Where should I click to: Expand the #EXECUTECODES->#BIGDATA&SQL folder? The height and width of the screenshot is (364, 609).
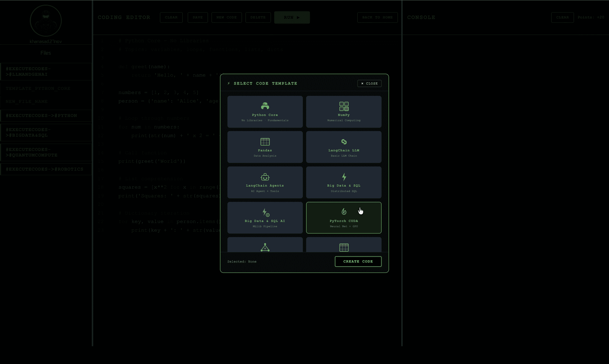click(x=46, y=133)
